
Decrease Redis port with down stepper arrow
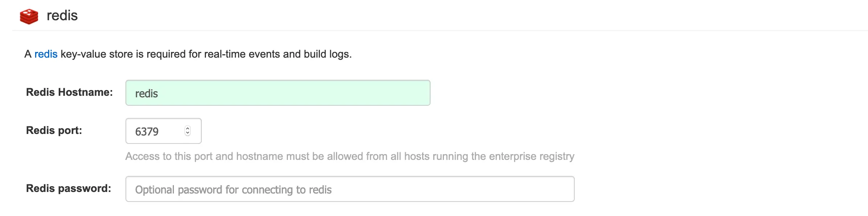pyautogui.click(x=188, y=134)
